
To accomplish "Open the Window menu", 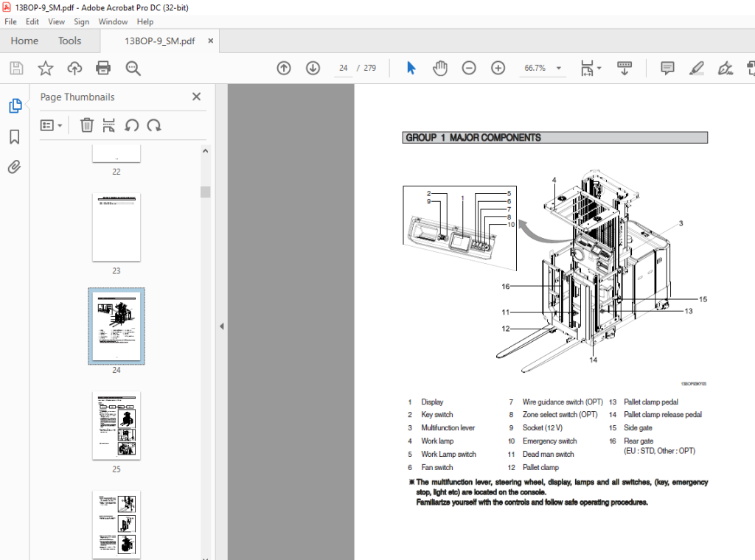I will (x=113, y=21).
